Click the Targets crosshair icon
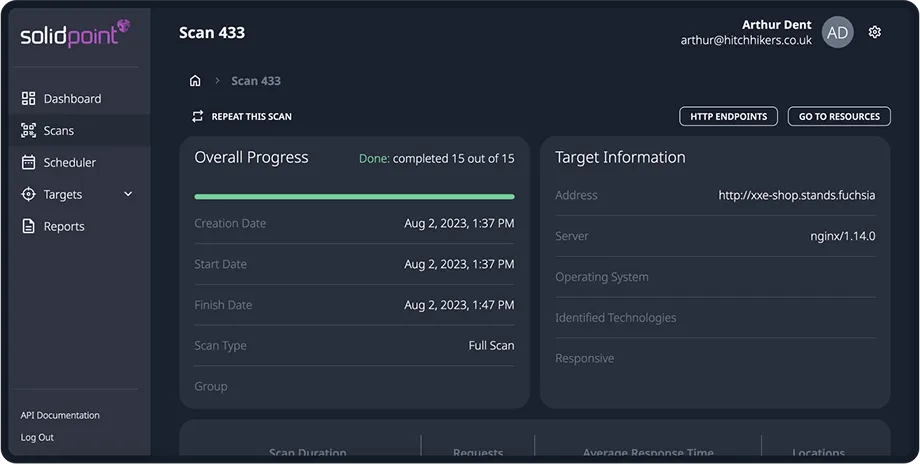 click(28, 195)
